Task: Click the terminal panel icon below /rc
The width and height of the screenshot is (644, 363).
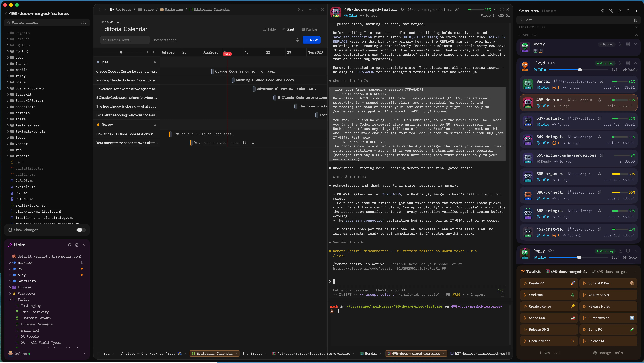Action: click(x=502, y=295)
